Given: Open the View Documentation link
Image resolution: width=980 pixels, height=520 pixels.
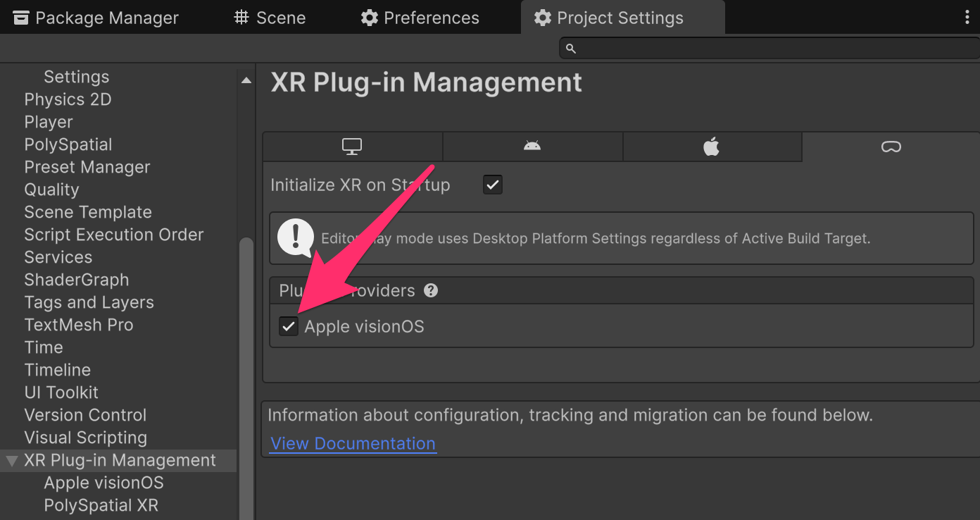Looking at the screenshot, I should 353,443.
